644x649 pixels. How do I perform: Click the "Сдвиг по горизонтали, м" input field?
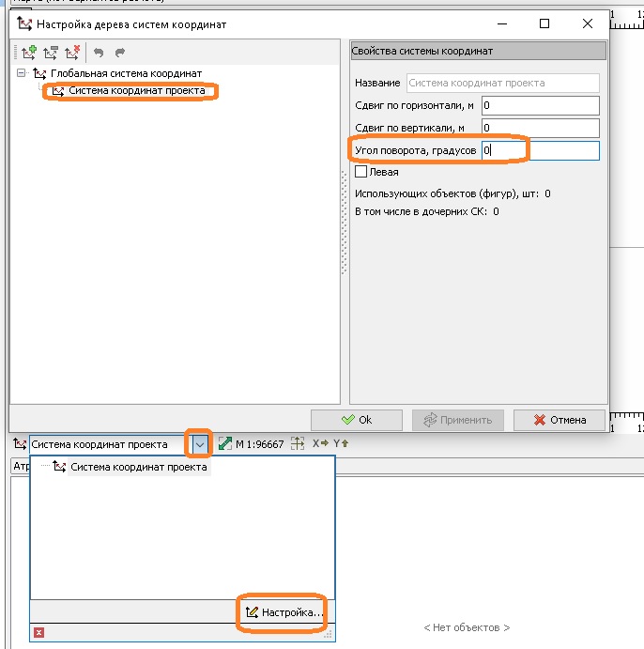point(540,105)
